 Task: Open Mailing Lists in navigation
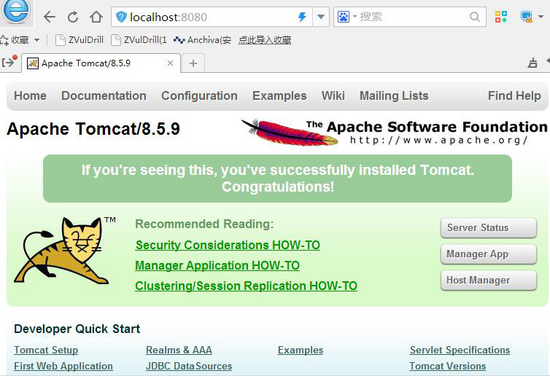coord(394,96)
